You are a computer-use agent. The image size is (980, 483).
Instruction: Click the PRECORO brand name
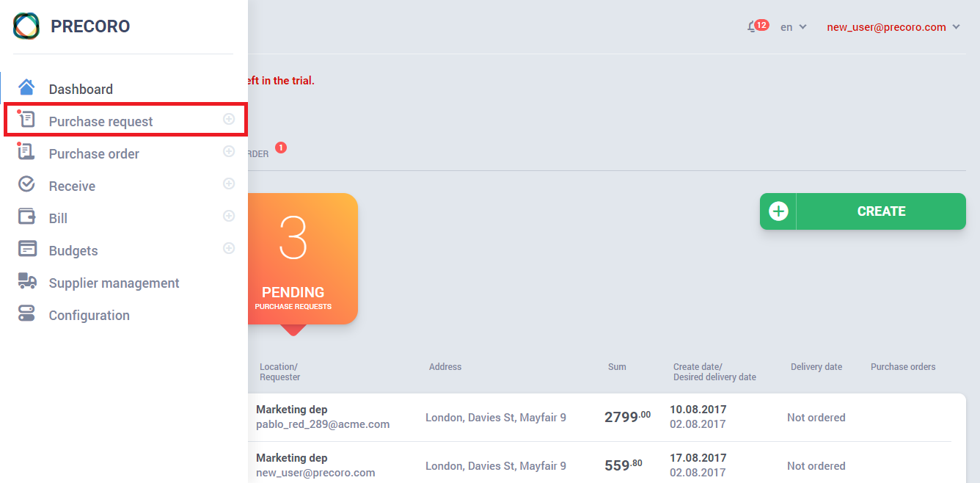point(90,26)
